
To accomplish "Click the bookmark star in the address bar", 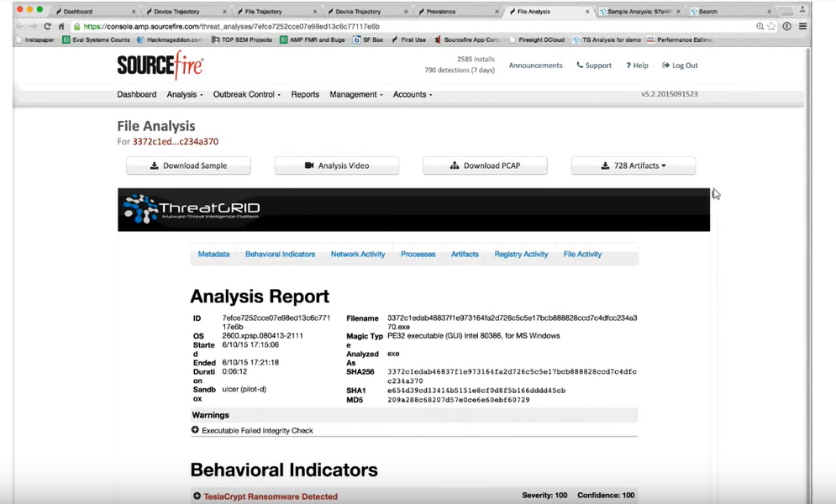I will (x=771, y=26).
